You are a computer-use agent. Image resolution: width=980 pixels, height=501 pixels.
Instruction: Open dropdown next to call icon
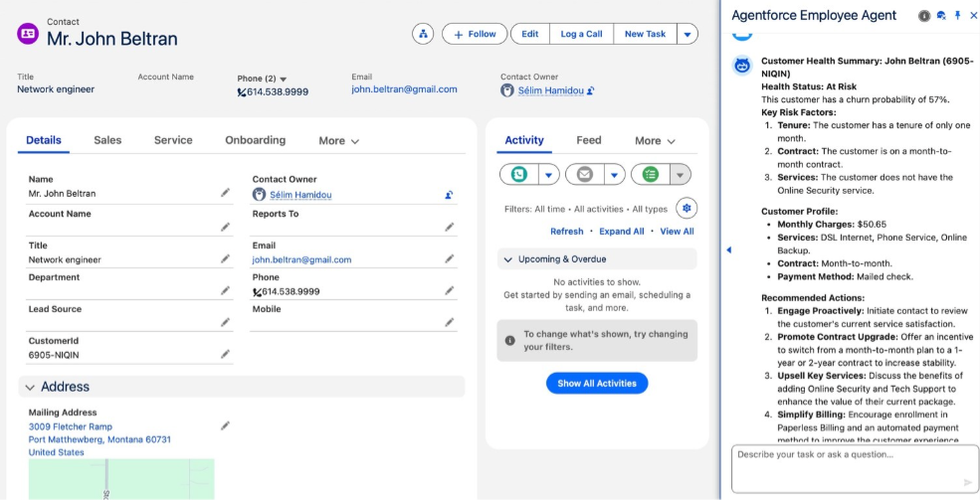coord(548,175)
